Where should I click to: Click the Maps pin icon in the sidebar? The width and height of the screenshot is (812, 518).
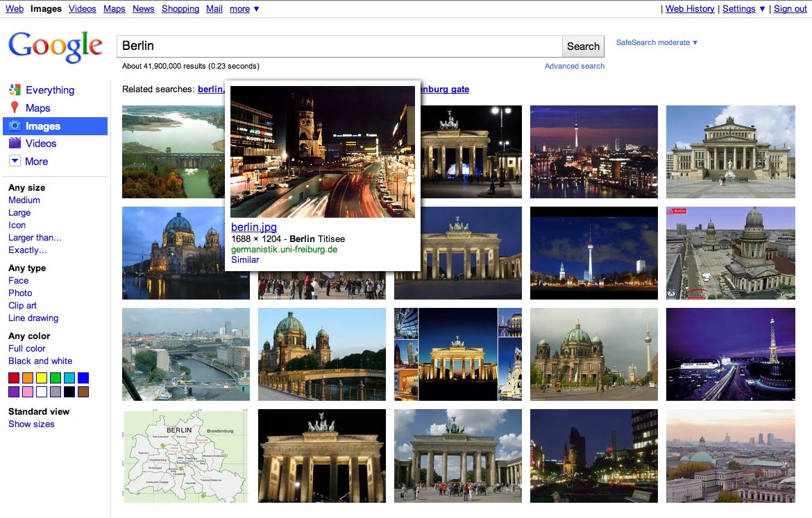(x=12, y=107)
